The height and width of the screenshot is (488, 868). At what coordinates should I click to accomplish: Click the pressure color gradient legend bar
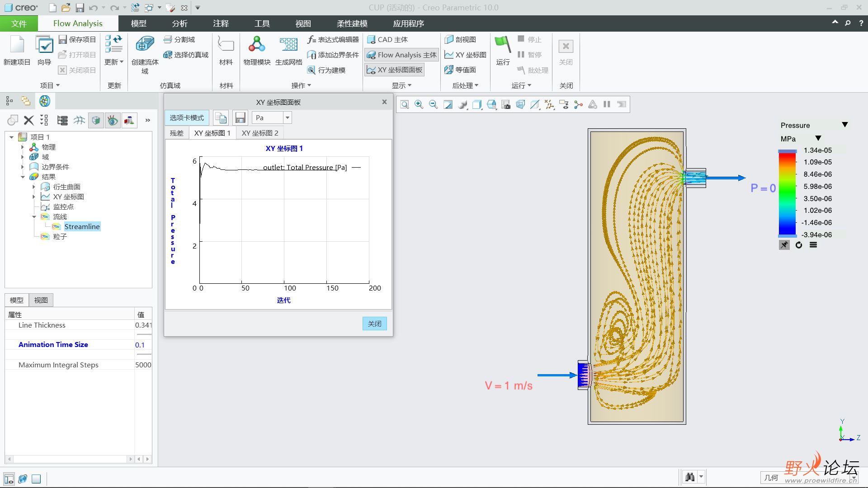[x=787, y=193]
